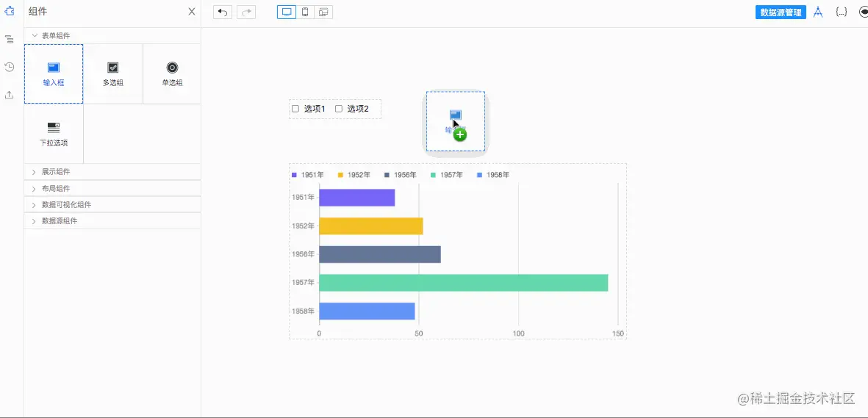Close the 组件 panel
Screen dimensions: 868x418
(x=192, y=12)
